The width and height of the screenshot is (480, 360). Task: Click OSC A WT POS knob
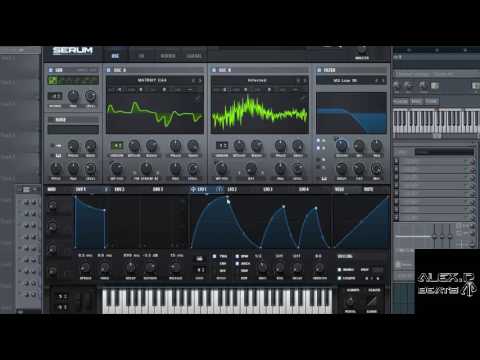tap(117, 169)
